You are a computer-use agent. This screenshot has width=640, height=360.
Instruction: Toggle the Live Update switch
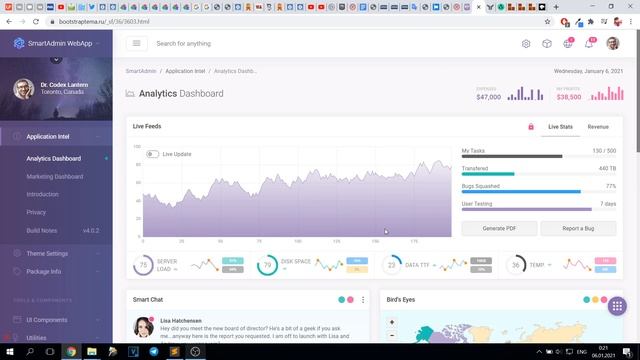[152, 154]
